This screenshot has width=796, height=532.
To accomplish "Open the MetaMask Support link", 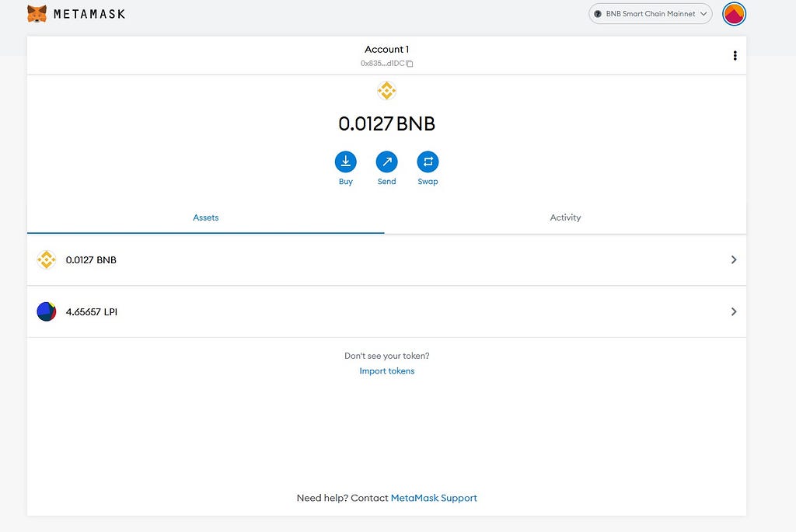I will pos(434,498).
